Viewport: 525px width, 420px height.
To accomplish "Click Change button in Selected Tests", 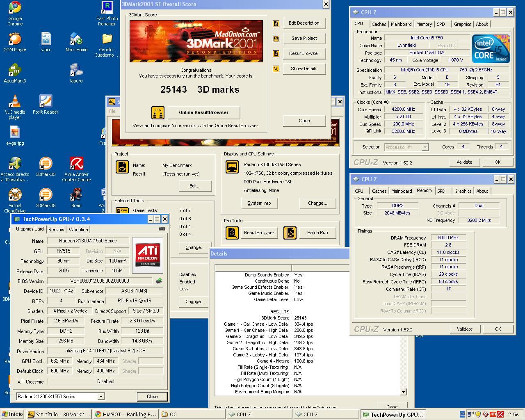I will [x=195, y=247].
